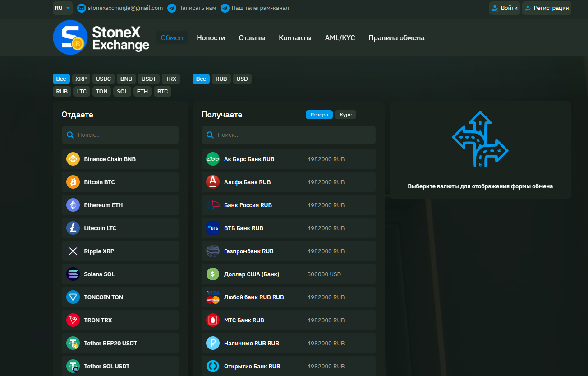Open the Наш телеграм-канал link
The height and width of the screenshot is (376, 588).
point(260,8)
